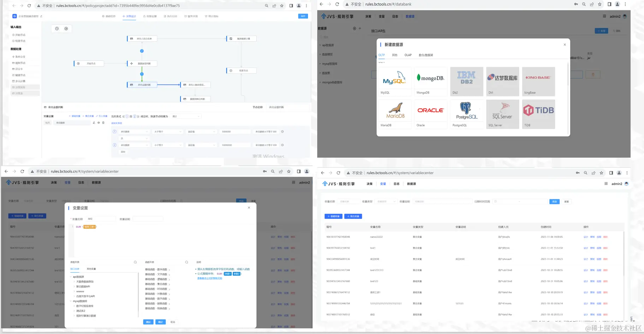
Task: Bookmark the page with the star in the databank window
Action: pos(600,4)
